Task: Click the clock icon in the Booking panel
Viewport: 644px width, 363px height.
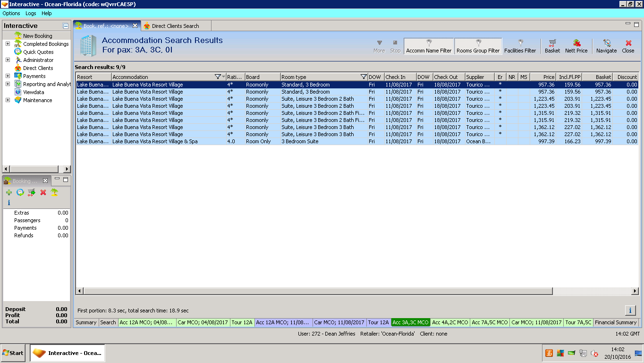Action: point(20,192)
